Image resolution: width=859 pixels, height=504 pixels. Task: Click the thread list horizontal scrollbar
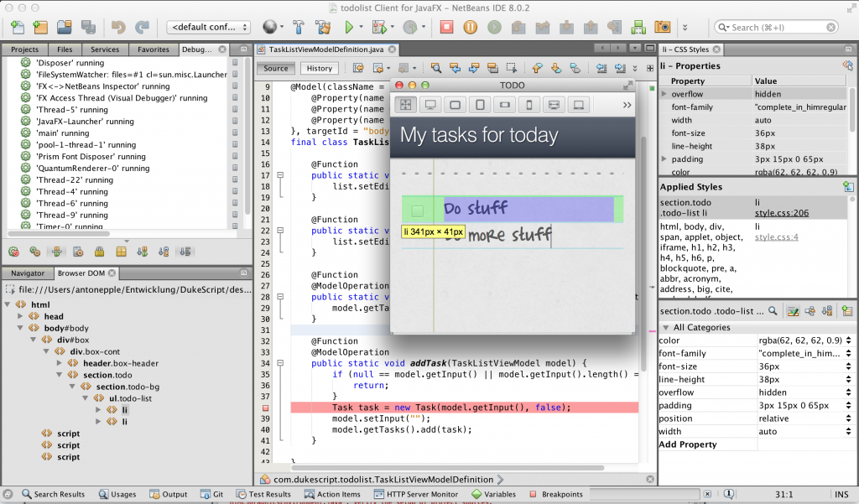coord(59,234)
